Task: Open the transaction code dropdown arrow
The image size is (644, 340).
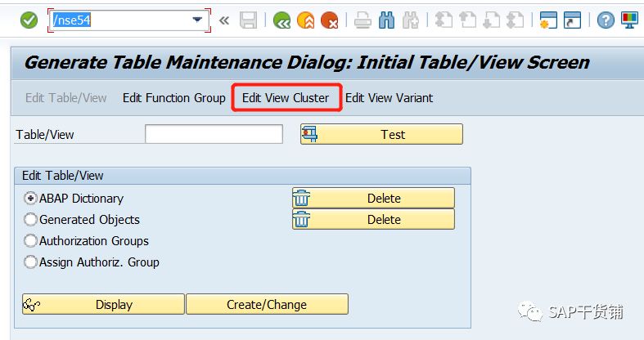Action: (x=196, y=20)
